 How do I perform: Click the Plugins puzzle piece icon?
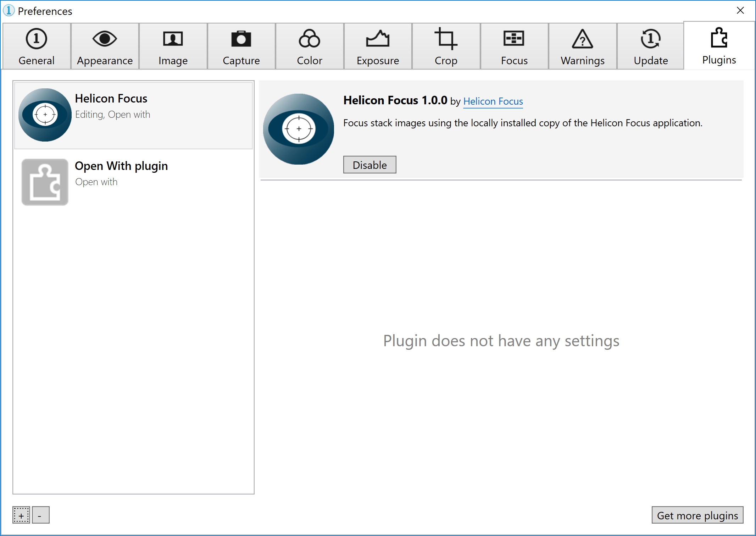click(719, 39)
